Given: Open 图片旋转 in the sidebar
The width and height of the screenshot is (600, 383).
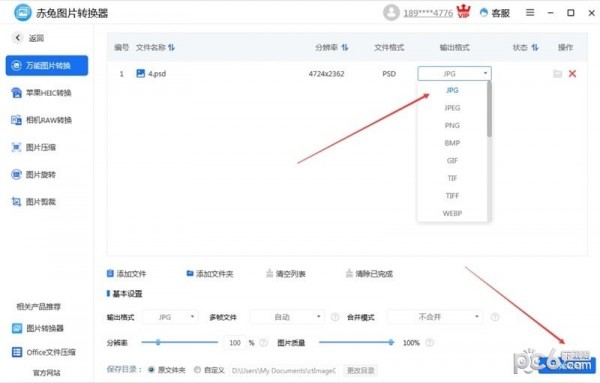Looking at the screenshot, I should click(x=34, y=175).
